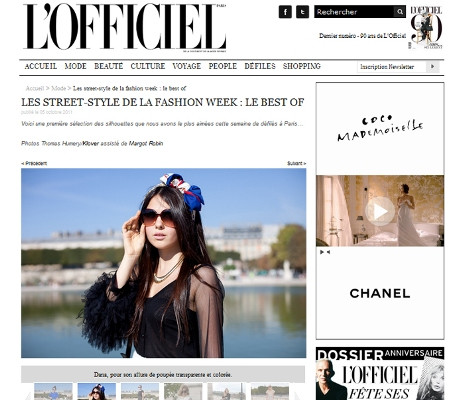Open the Shopping section
This screenshot has height=400, width=464.
coord(302,66)
